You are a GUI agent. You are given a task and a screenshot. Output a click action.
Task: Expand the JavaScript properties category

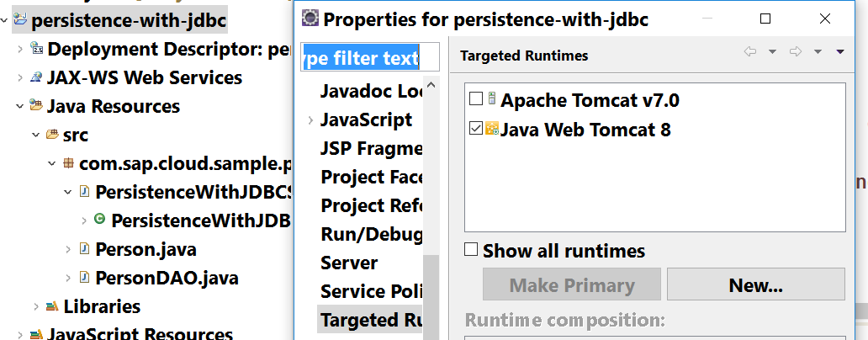pos(310,120)
